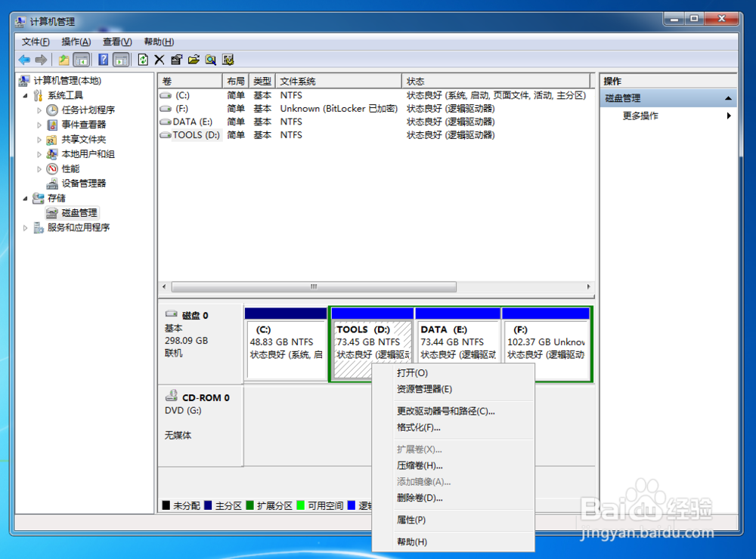Click the Refresh toolbar icon

pos(143,60)
